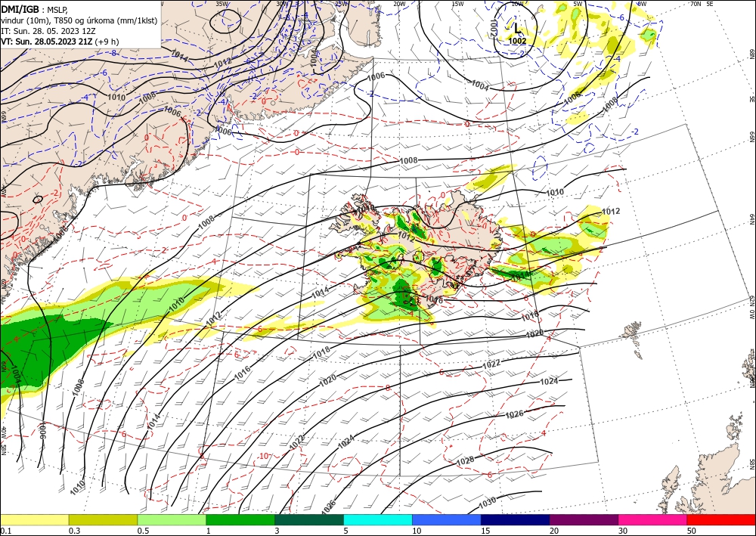The image size is (756, 536).
Task: Click the legend tick label '30'
Action: click(624, 531)
